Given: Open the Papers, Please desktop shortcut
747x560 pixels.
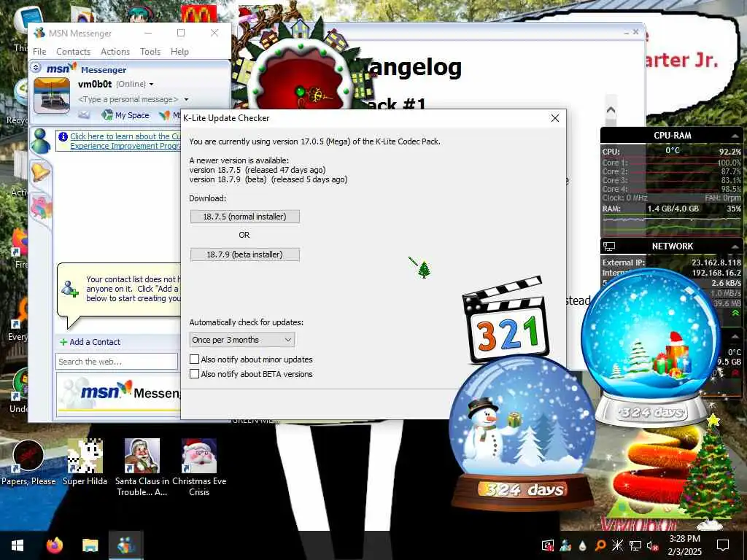Looking at the screenshot, I should tap(28, 463).
